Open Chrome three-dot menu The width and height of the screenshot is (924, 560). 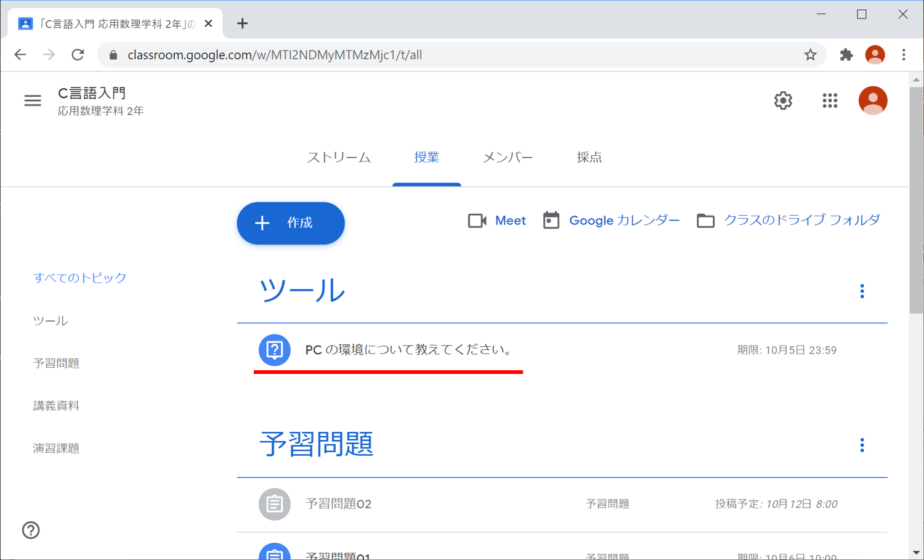904,55
